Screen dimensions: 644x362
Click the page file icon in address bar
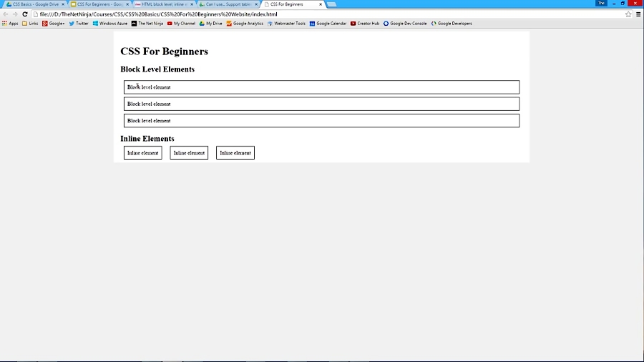pyautogui.click(x=35, y=14)
